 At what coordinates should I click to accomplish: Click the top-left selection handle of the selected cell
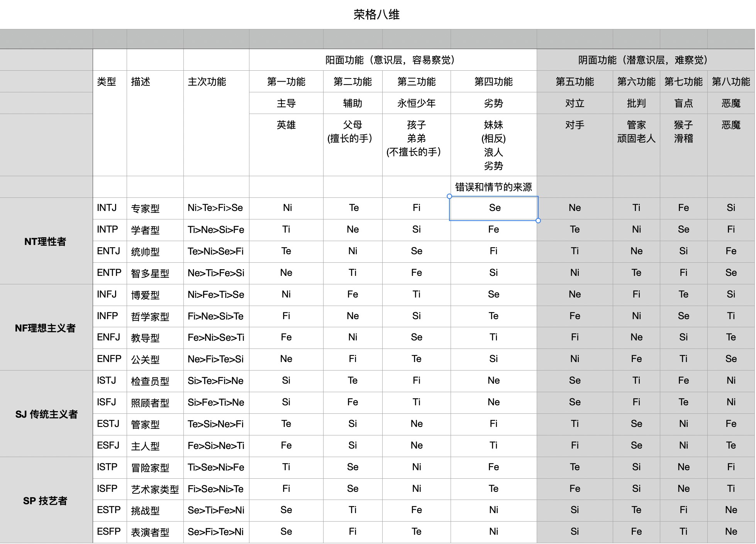(x=449, y=196)
